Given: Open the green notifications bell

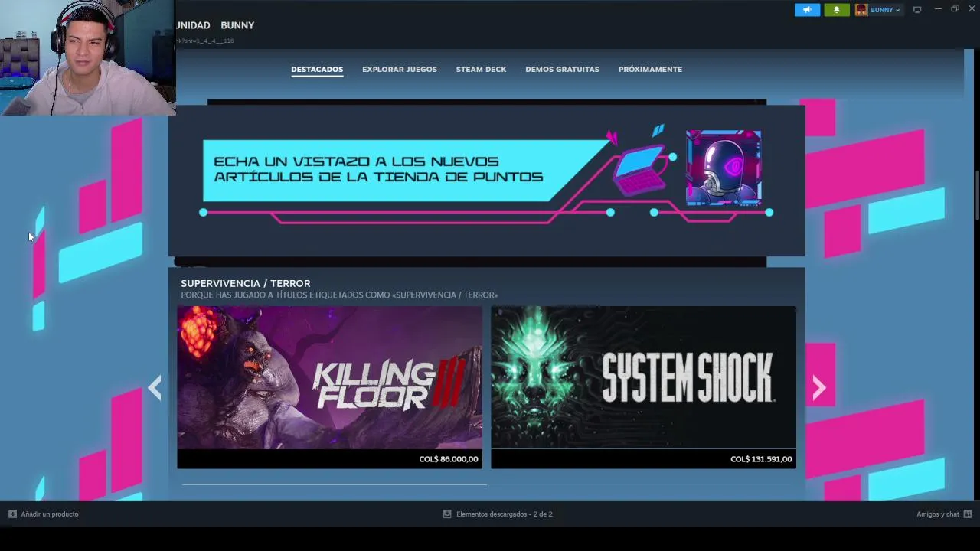Looking at the screenshot, I should tap(836, 10).
